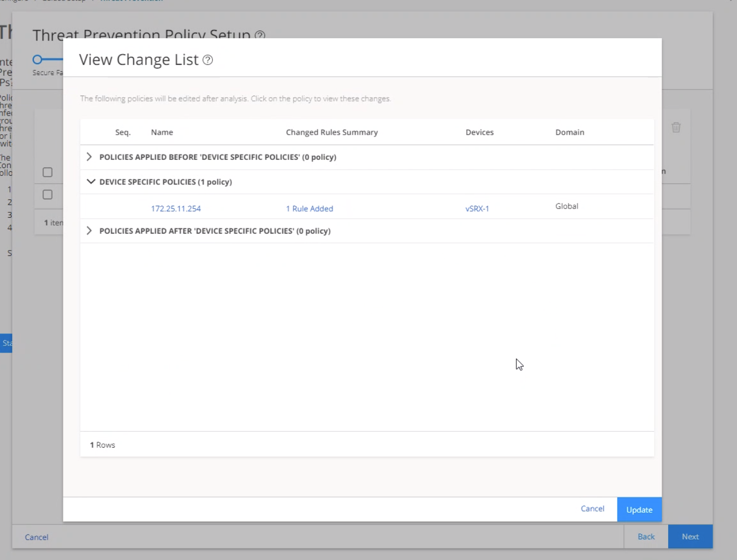737x560 pixels.
Task: Click the trash delete icon
Action: pyautogui.click(x=676, y=127)
